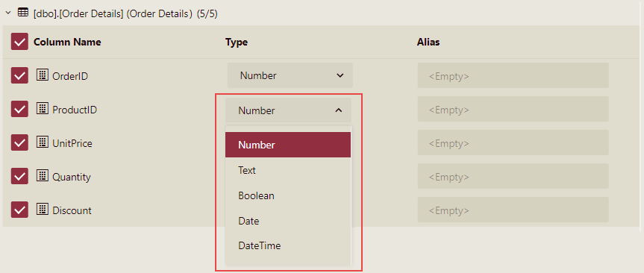
Task: Select the Discount column name text
Action: click(x=72, y=210)
